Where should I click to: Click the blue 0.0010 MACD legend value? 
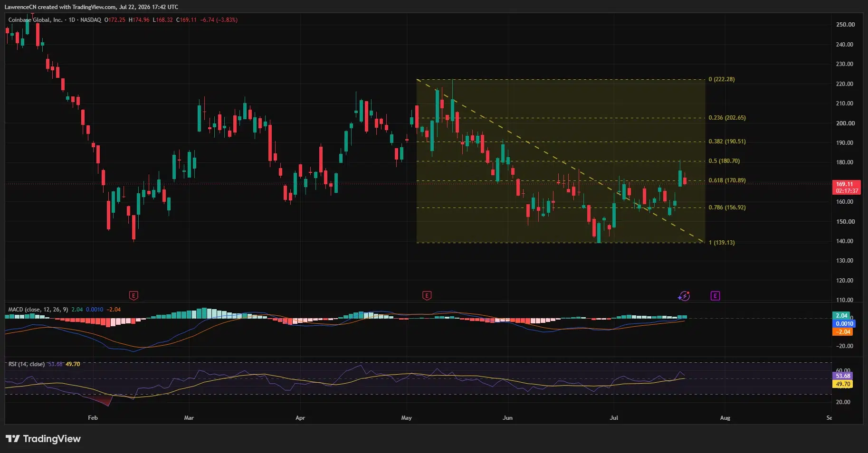(95, 310)
